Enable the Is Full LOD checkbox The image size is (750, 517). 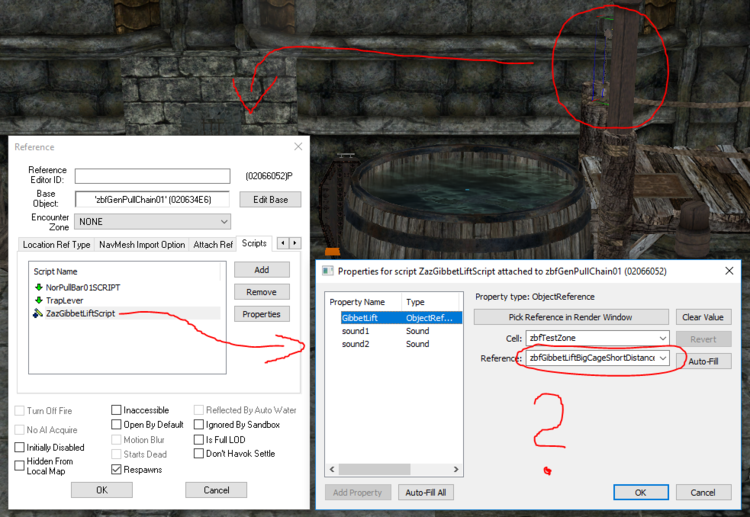point(199,439)
